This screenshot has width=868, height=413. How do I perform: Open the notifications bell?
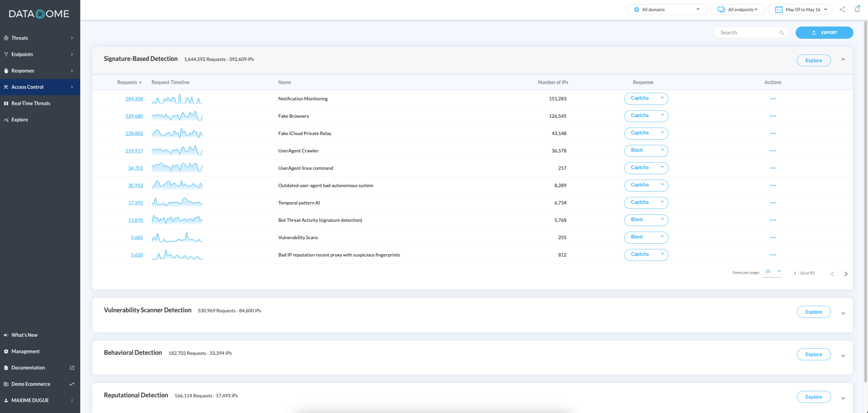pyautogui.click(x=857, y=9)
